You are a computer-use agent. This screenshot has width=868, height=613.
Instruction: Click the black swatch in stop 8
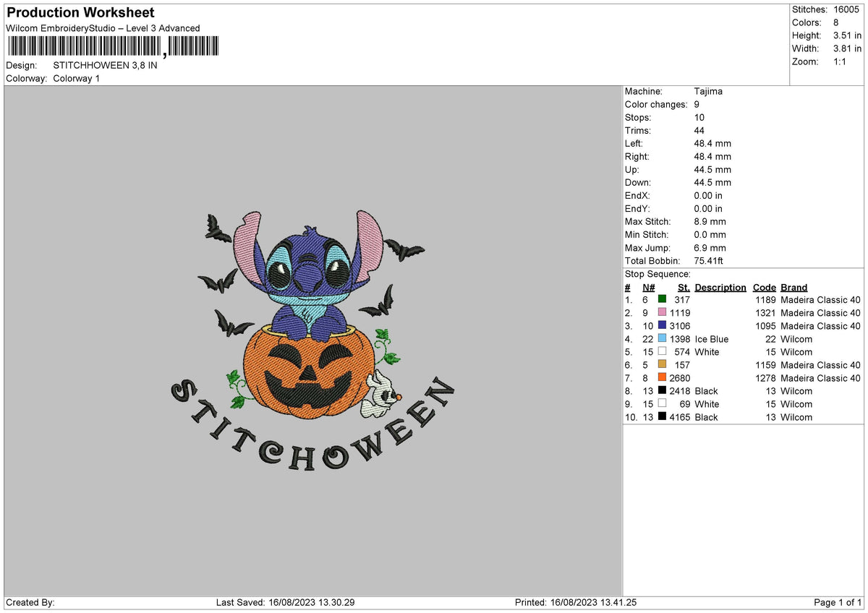tap(662, 390)
